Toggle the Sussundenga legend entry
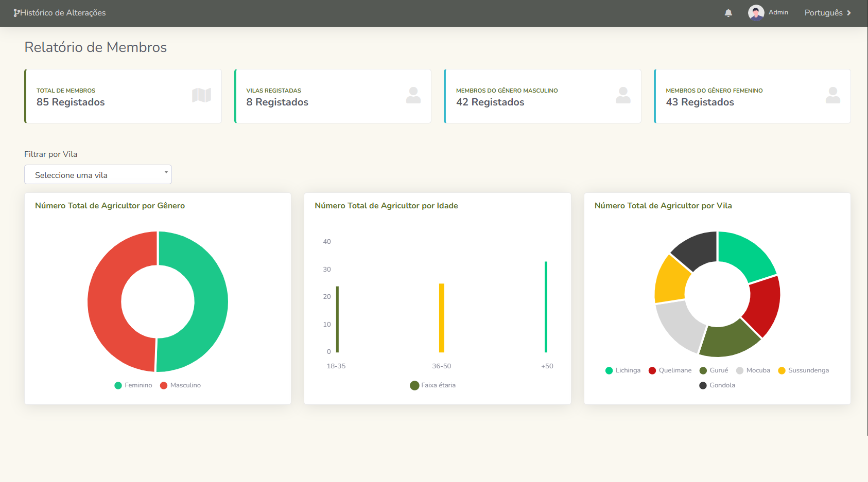868x482 pixels. pyautogui.click(x=803, y=370)
